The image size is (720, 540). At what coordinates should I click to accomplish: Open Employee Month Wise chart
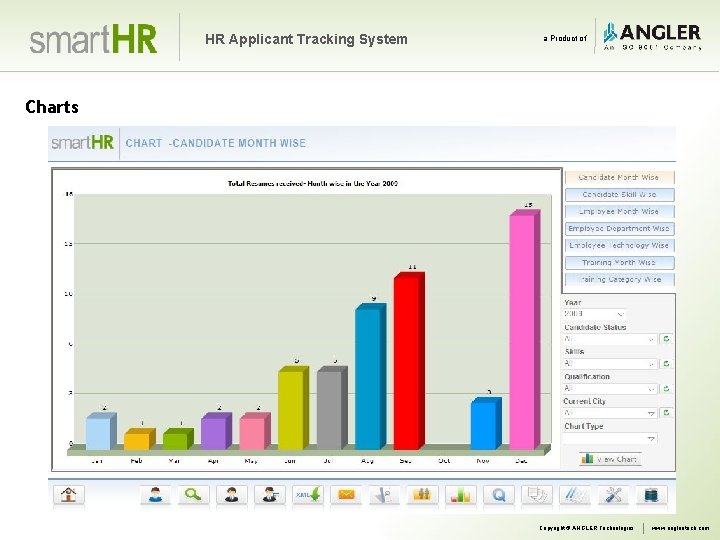coord(619,212)
